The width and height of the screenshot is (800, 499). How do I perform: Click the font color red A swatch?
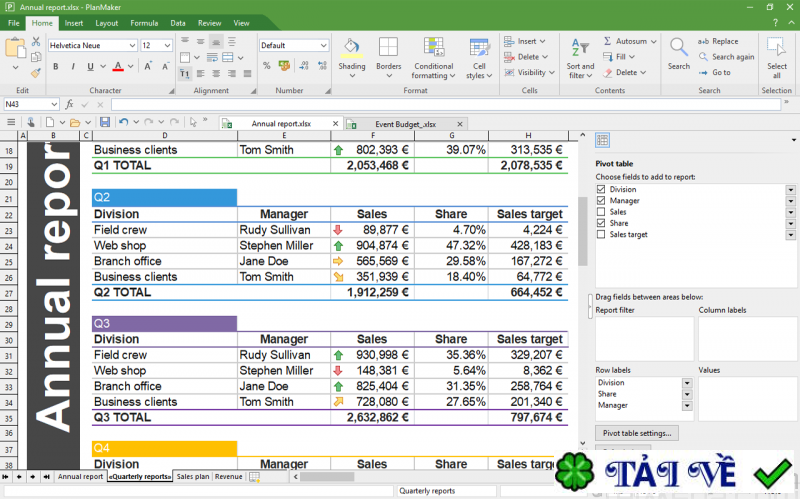(118, 66)
